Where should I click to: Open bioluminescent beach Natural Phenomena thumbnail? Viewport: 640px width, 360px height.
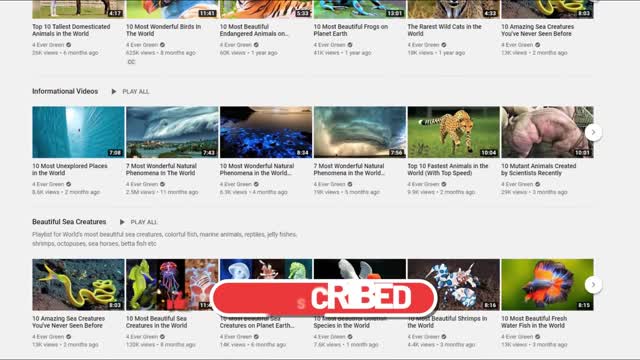[266, 132]
